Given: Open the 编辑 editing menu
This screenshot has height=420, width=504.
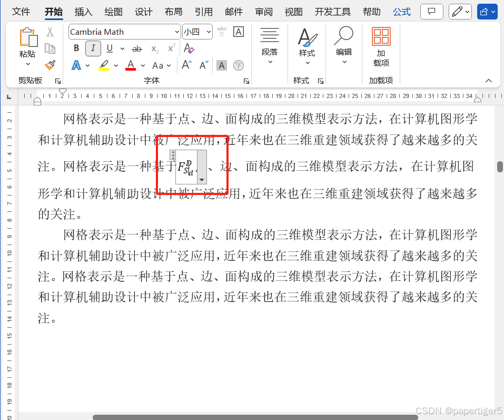Looking at the screenshot, I should tap(344, 45).
